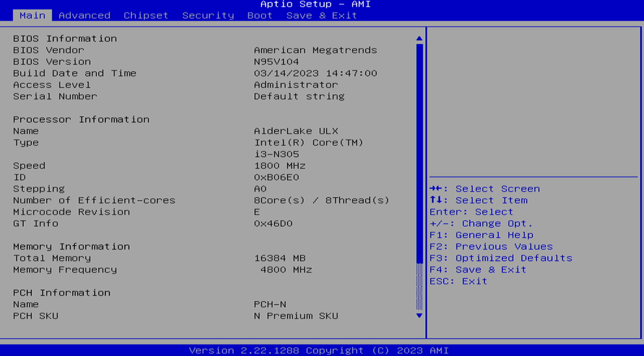644x356 pixels.
Task: Click the Number of Efficient-cores label
Action: (94, 200)
